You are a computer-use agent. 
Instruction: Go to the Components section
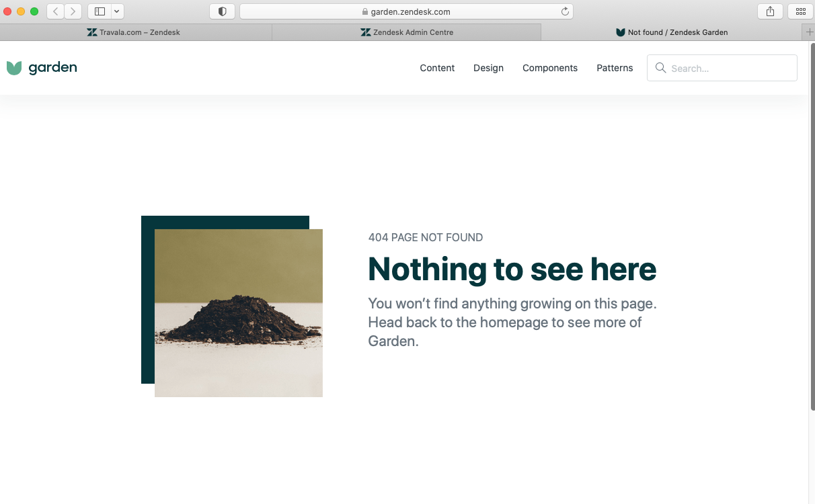(549, 68)
